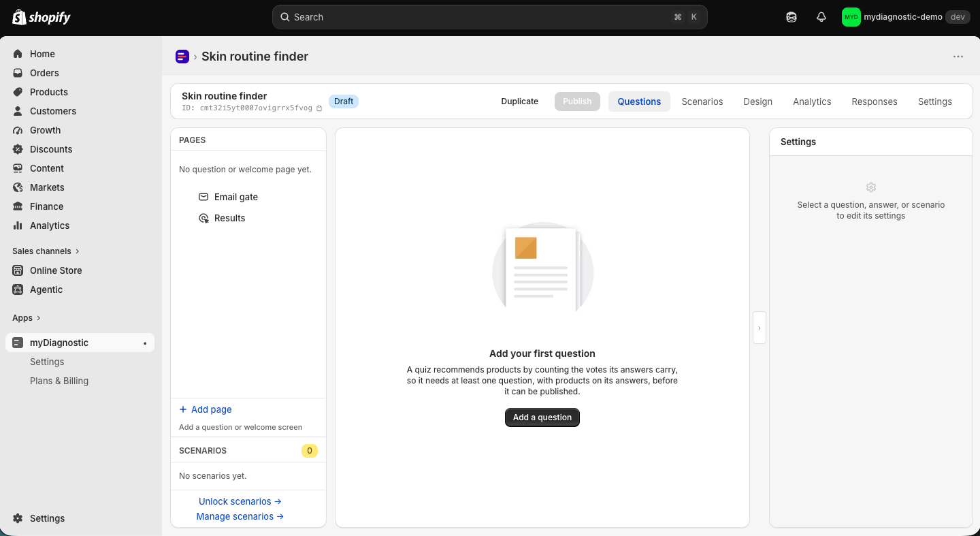Click the Agentic channel icon
The width and height of the screenshot is (980, 536).
pyautogui.click(x=18, y=289)
